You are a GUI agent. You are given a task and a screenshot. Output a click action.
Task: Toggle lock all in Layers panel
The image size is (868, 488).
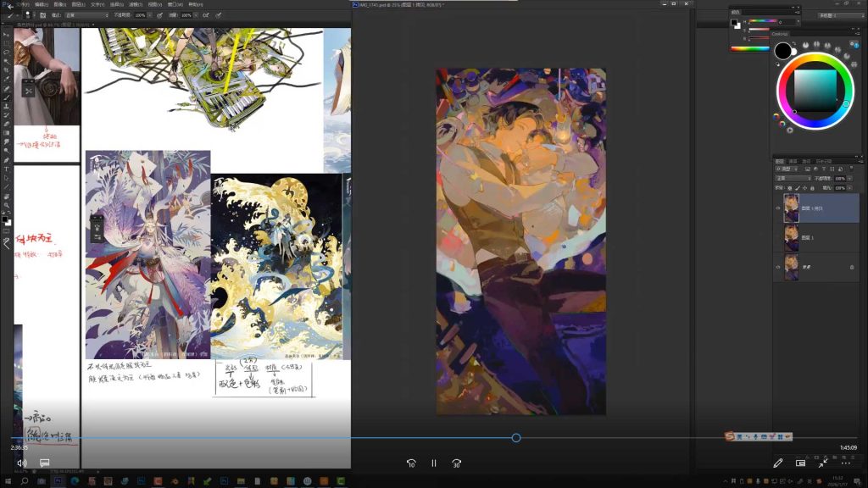point(812,188)
